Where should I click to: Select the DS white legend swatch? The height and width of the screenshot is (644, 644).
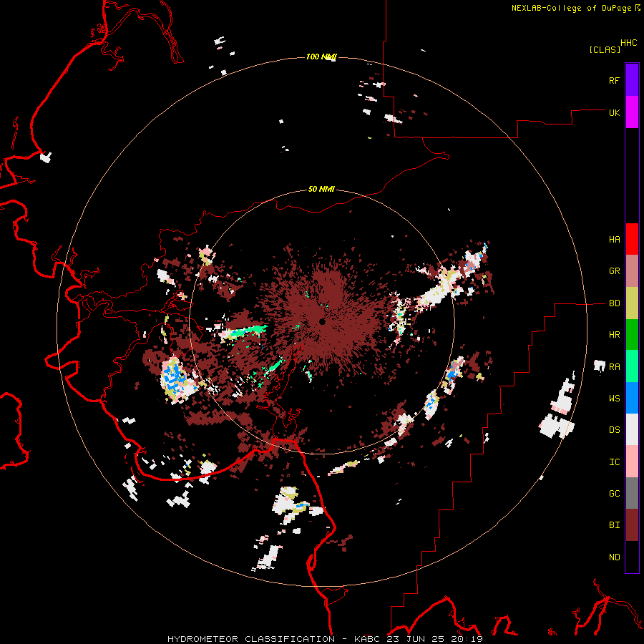pos(632,429)
